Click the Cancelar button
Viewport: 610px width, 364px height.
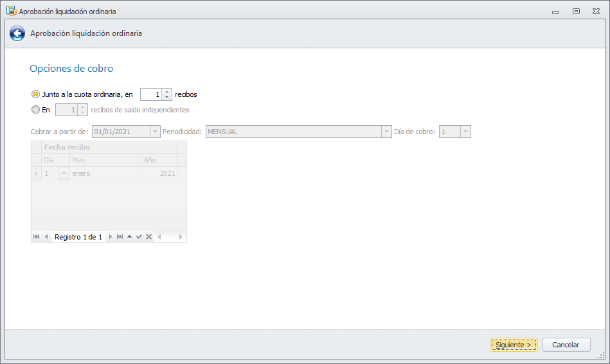(566, 345)
